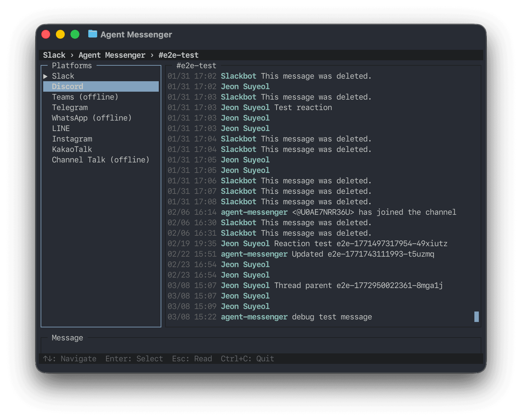Click the 'Test reaction' message from Jeon Suyeol
The image size is (522, 420).
(x=303, y=108)
